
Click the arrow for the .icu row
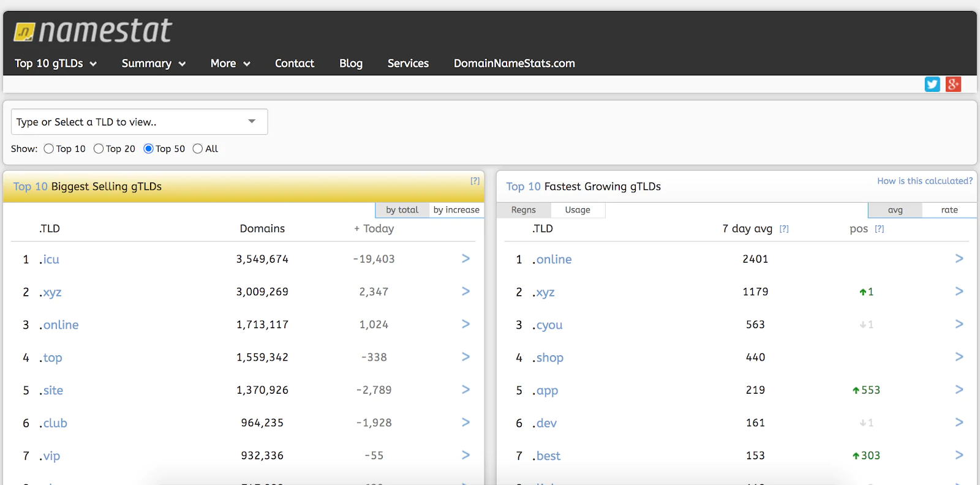[466, 259]
